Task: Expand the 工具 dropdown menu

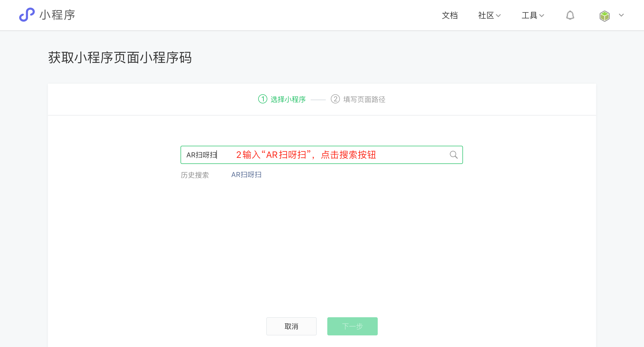Action: (x=533, y=15)
